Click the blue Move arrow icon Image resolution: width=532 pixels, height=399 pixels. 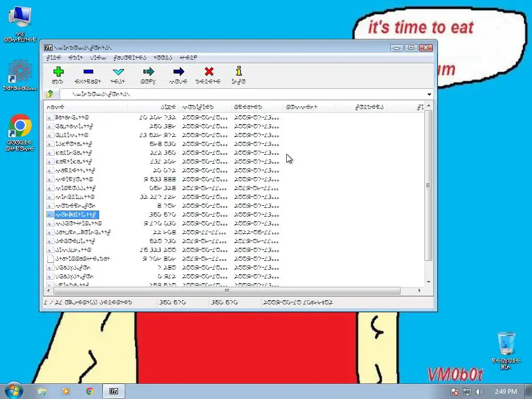[179, 72]
